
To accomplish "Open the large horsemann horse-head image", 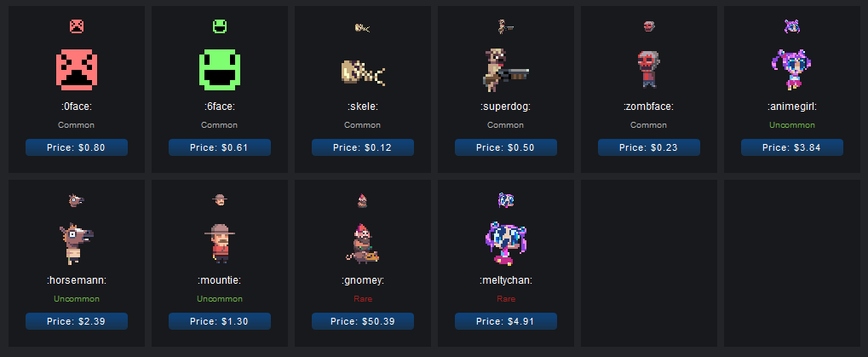I will [x=77, y=244].
